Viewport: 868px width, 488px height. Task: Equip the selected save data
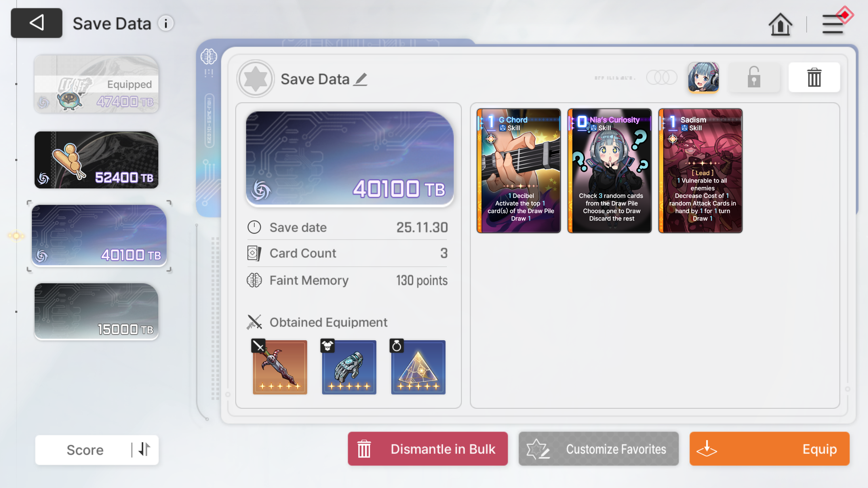769,449
